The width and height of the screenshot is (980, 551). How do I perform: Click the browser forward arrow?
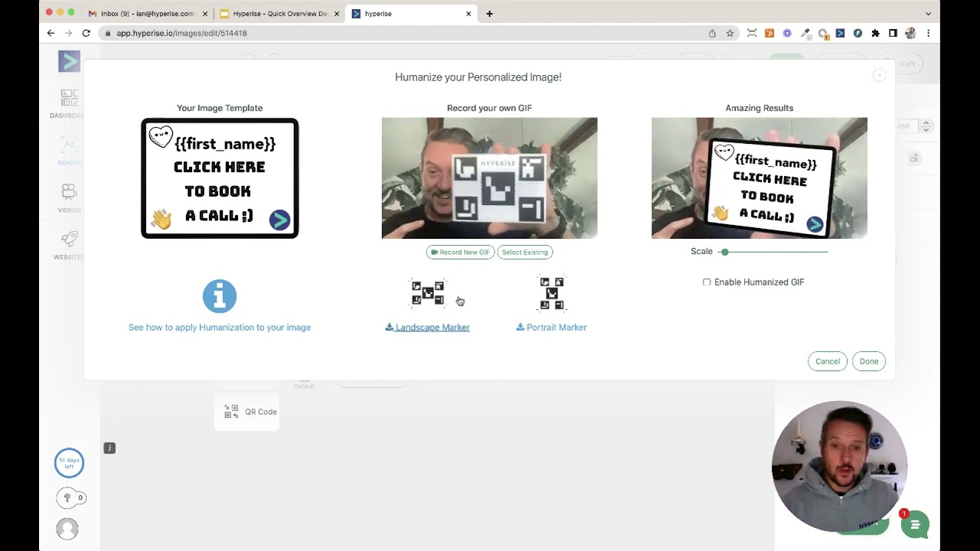coord(68,33)
